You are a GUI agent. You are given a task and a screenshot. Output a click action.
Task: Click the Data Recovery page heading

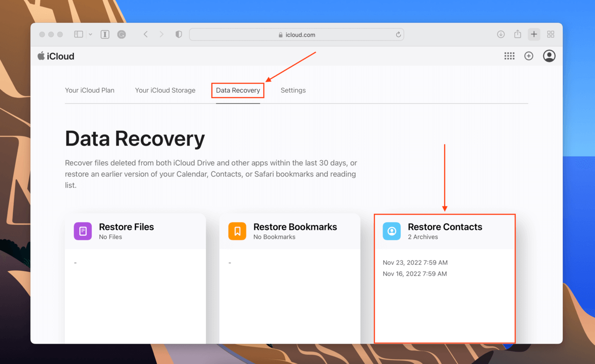pos(135,139)
